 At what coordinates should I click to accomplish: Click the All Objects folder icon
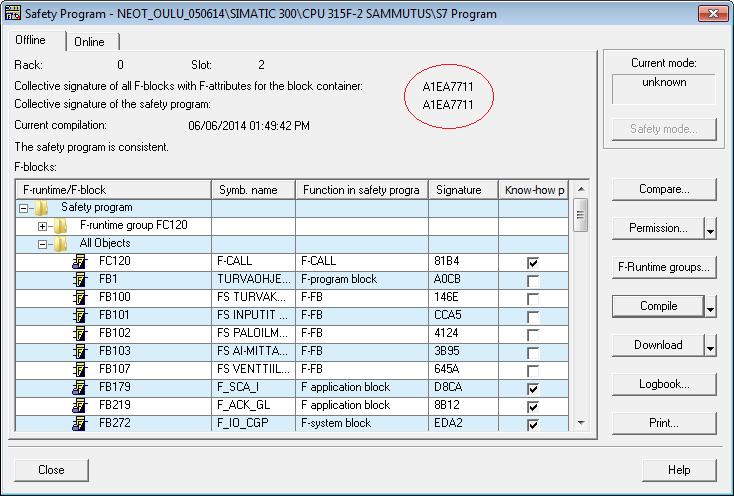(61, 243)
